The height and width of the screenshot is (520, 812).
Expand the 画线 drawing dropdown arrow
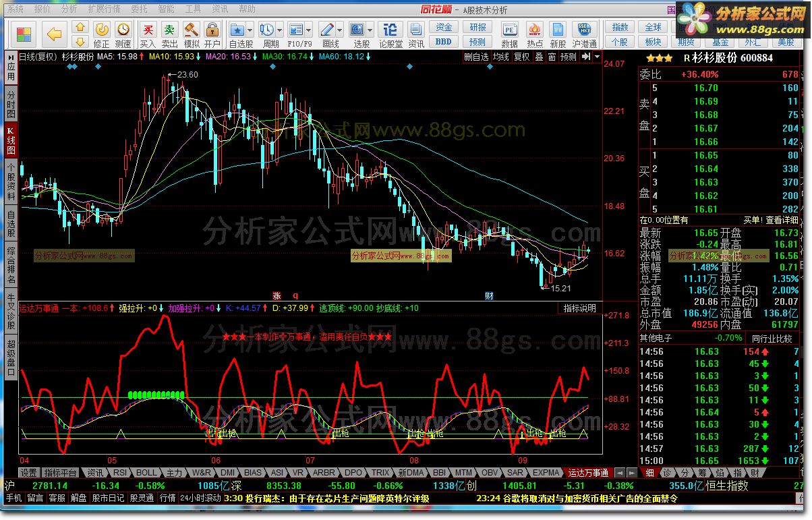[340, 30]
